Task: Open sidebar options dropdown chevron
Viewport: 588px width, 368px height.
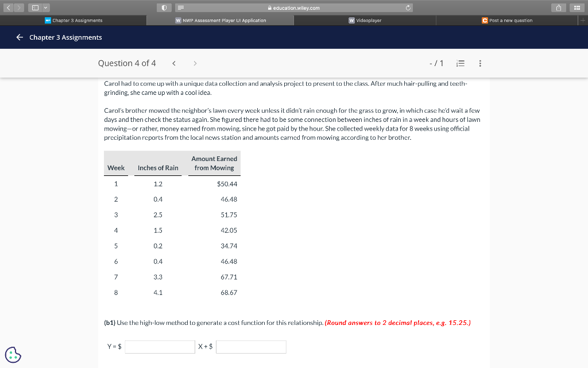Action: (x=46, y=7)
